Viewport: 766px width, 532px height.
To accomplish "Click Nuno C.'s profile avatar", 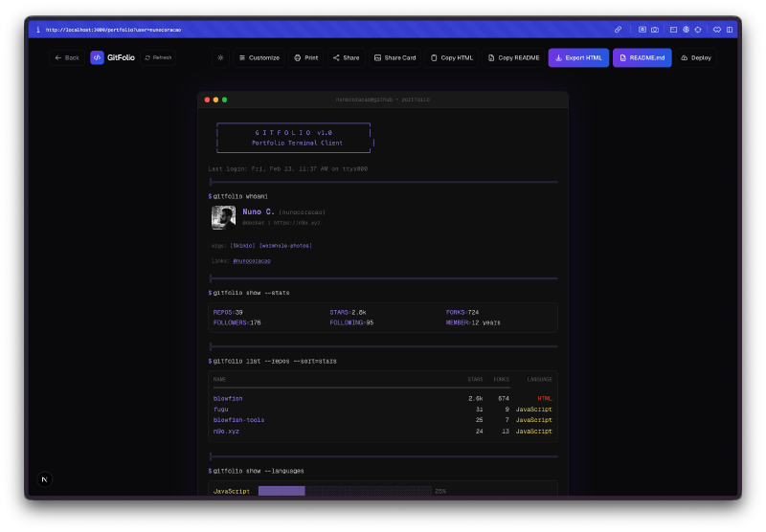I will 223,217.
